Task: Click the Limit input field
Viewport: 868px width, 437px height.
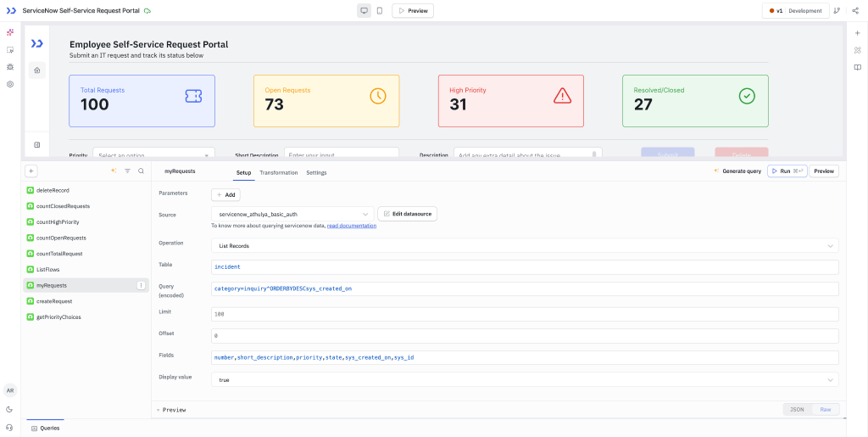Action: tap(525, 314)
